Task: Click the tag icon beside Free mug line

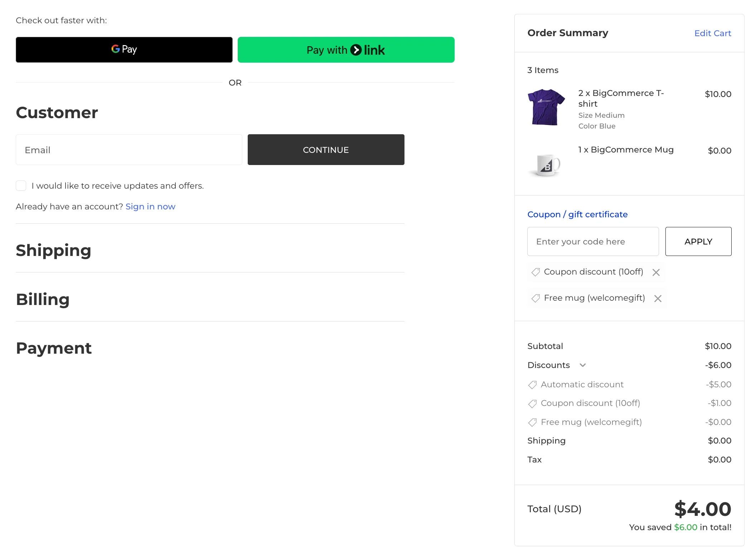Action: pyautogui.click(x=533, y=422)
